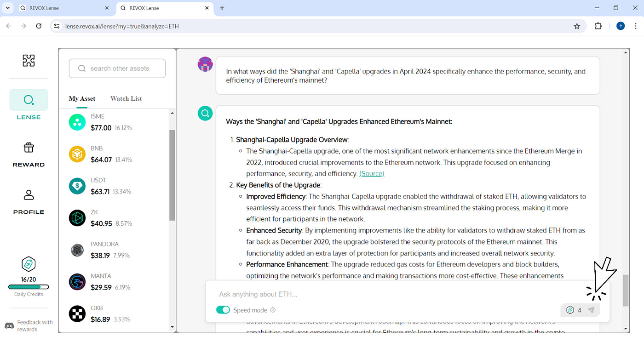The height and width of the screenshot is (342, 644).
Task: Expand the tab search dropdown arrow
Action: tap(8, 8)
